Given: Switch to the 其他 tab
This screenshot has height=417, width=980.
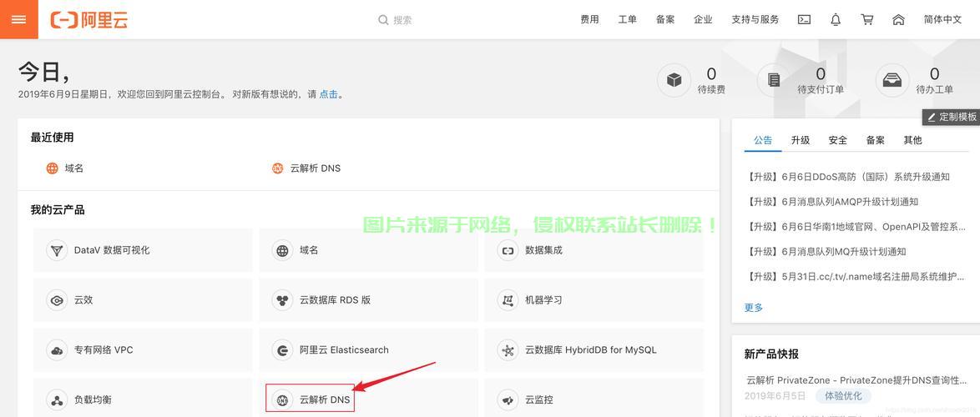Looking at the screenshot, I should [912, 140].
